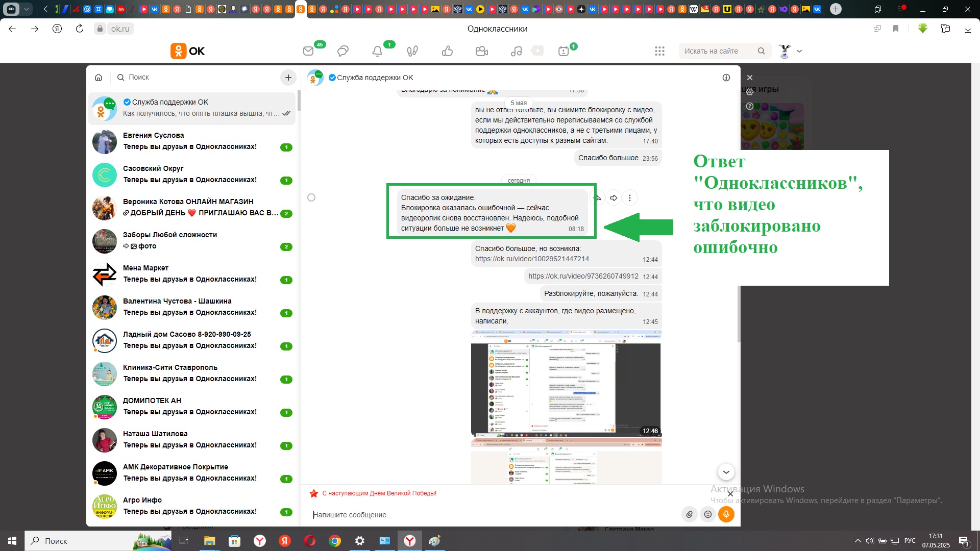This screenshot has height=551, width=980.
Task: Forward the highlighted support message
Action: (x=614, y=198)
